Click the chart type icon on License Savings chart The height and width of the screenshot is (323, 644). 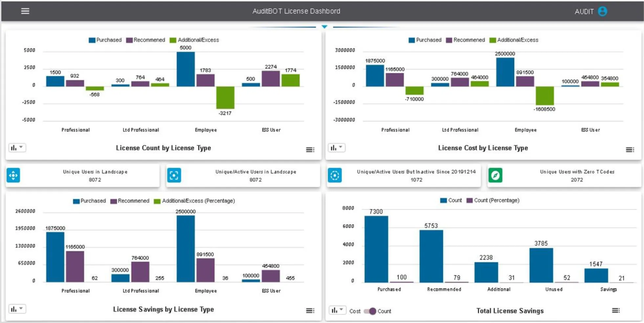coord(17,309)
